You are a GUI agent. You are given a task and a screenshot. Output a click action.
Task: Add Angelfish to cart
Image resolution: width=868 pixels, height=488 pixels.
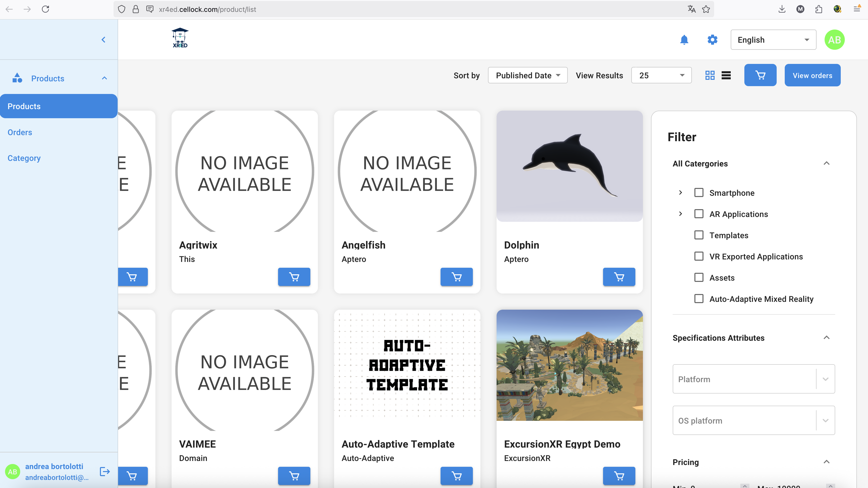coord(456,277)
